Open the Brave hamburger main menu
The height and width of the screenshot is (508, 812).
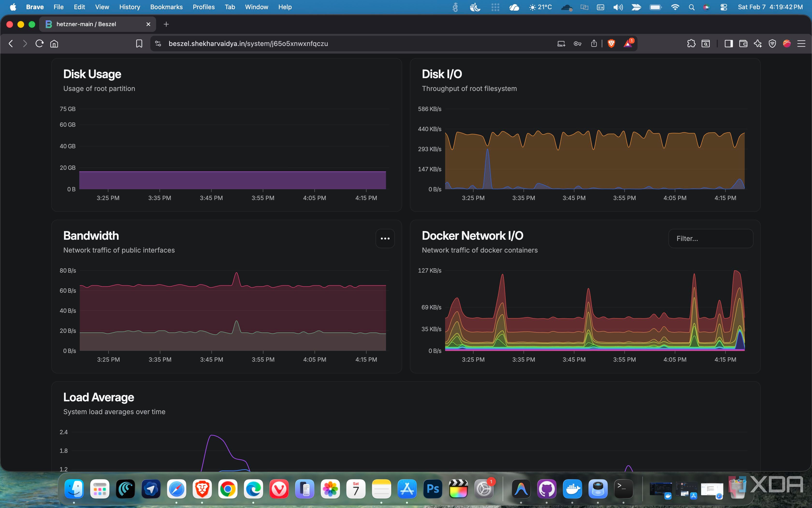click(x=801, y=44)
